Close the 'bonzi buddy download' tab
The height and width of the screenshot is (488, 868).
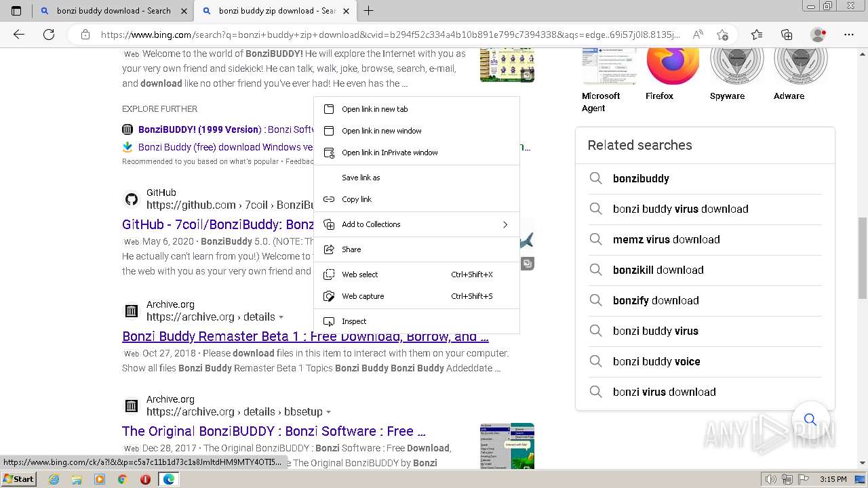pyautogui.click(x=184, y=11)
